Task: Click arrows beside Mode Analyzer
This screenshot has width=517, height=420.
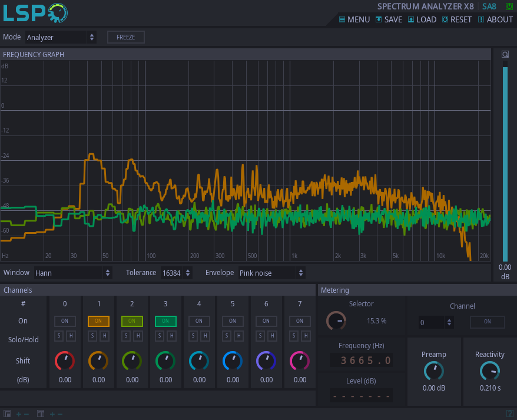Action: tap(92, 37)
